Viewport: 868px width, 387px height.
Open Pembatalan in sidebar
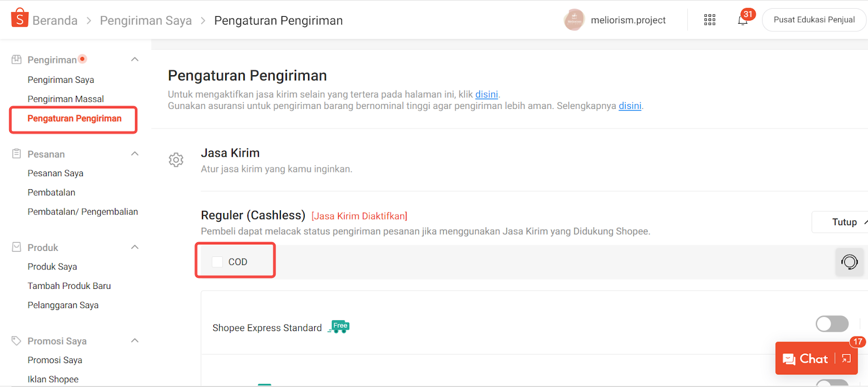[52, 192]
